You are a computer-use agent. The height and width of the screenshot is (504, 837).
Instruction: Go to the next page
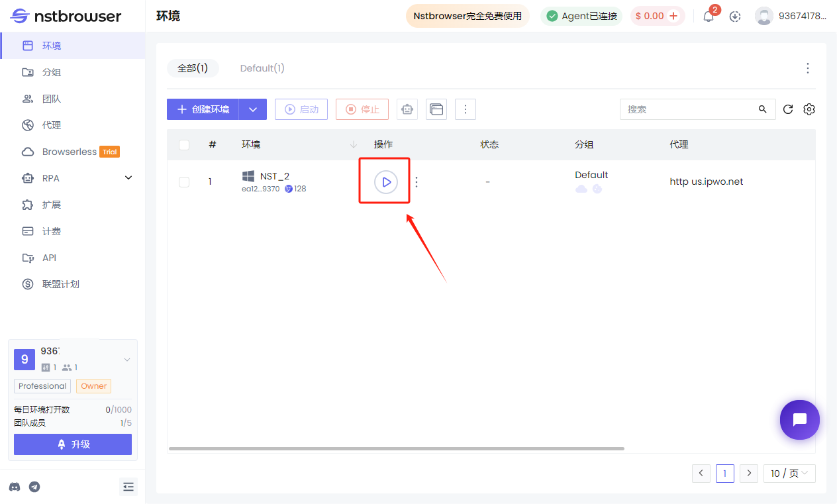pyautogui.click(x=749, y=474)
